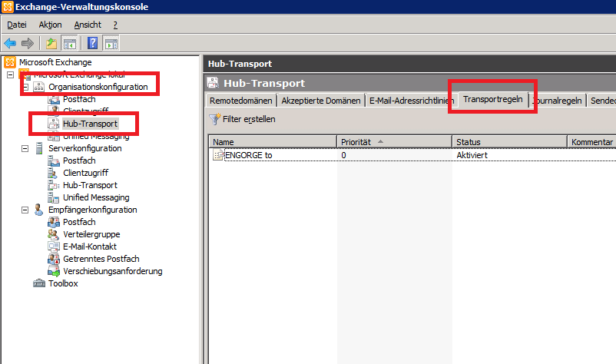Collapse the Organisationskonfiguration tree node

point(25,87)
